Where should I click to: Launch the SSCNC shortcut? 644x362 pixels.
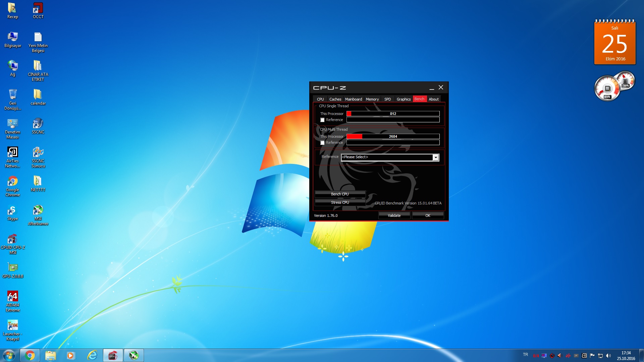click(x=38, y=126)
